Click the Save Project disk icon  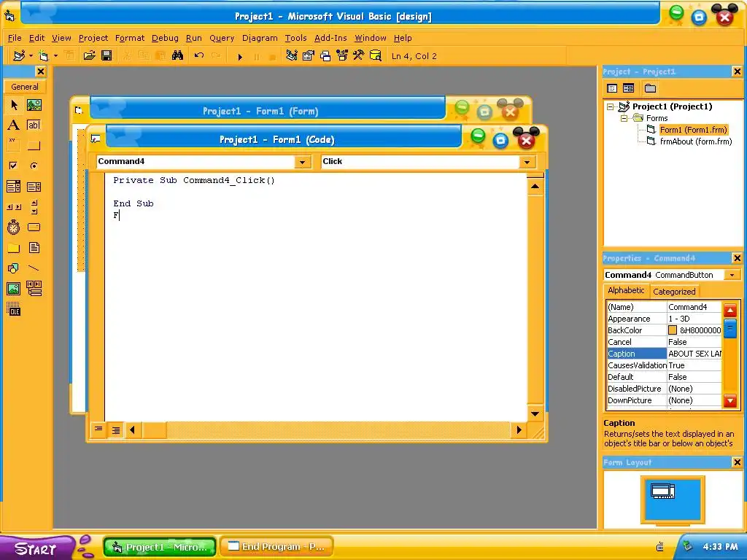coord(107,55)
